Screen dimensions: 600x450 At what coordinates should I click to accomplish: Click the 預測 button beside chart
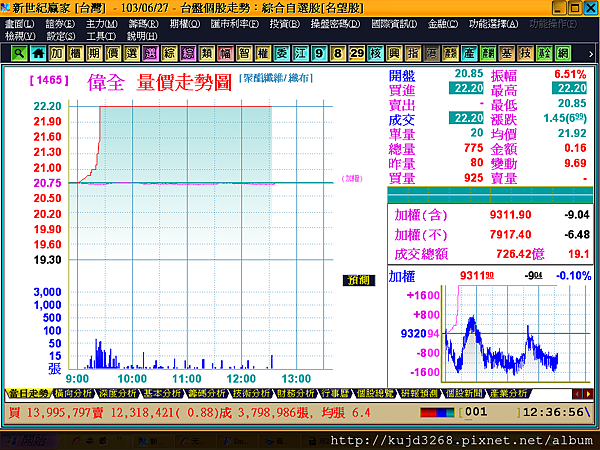click(359, 280)
